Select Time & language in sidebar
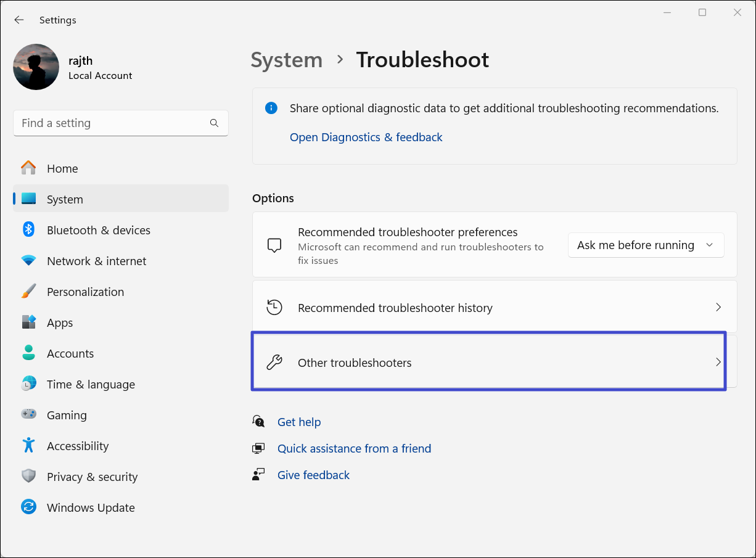Viewport: 756px width, 558px height. 91,384
